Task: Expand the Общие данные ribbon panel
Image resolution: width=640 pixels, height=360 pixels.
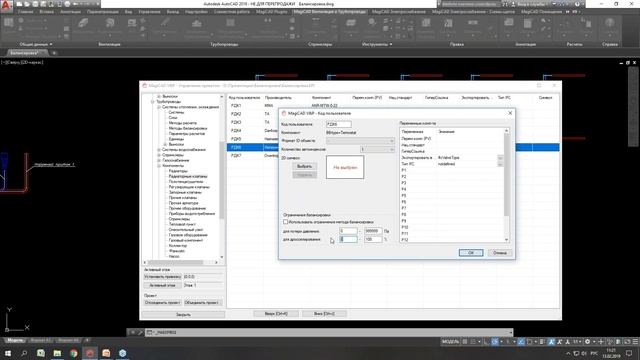Action: point(36,44)
